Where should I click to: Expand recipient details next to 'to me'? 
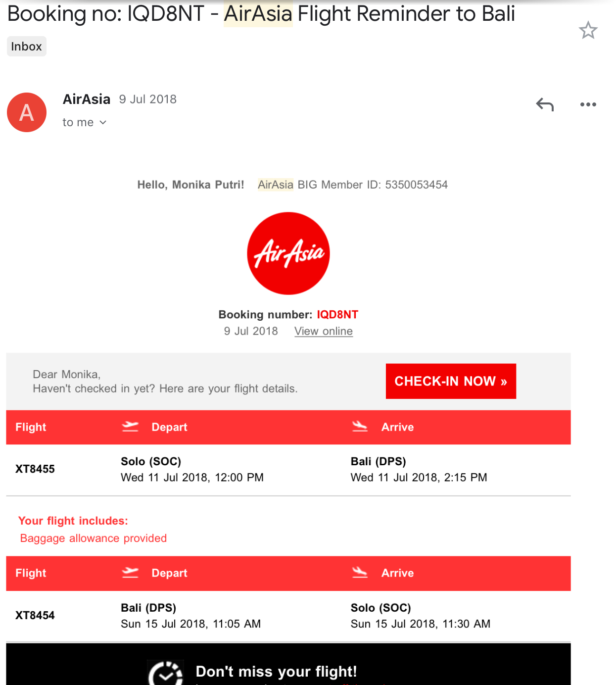point(103,122)
